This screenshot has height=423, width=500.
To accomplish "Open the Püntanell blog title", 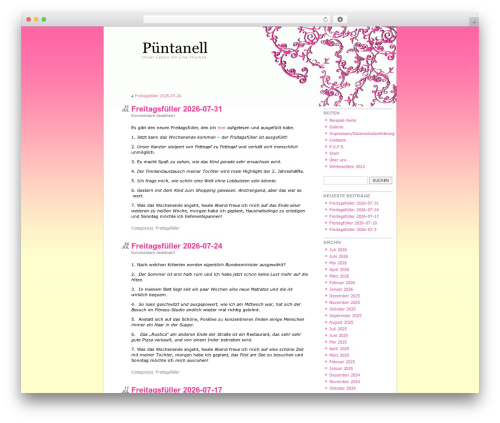I will tap(175, 48).
